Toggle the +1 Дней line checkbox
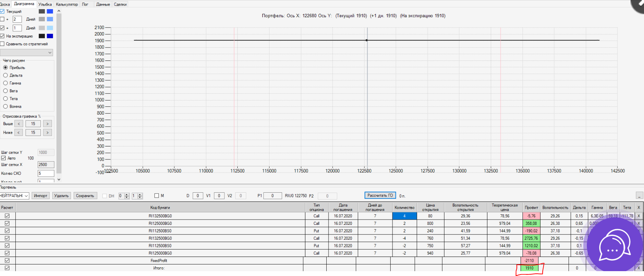 [2, 28]
